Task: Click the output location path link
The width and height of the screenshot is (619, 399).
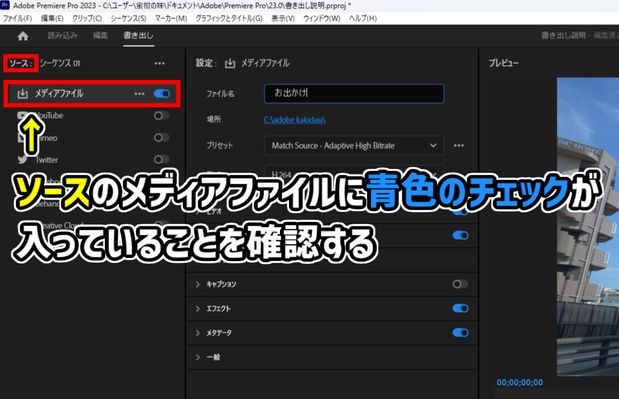Action: pos(294,120)
